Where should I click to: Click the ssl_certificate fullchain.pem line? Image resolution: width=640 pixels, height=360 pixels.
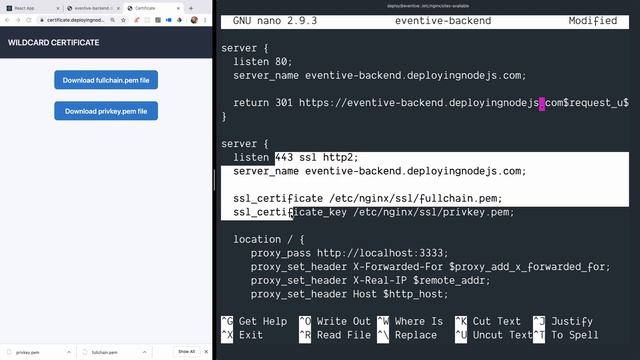coord(367,198)
